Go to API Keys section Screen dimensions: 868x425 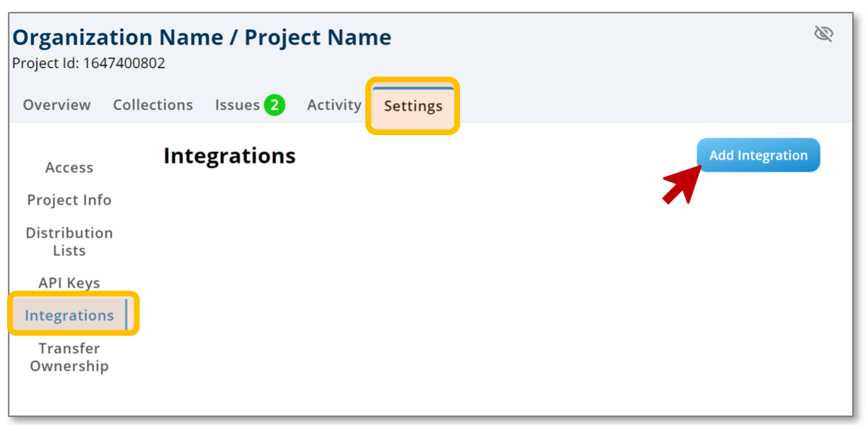(69, 283)
